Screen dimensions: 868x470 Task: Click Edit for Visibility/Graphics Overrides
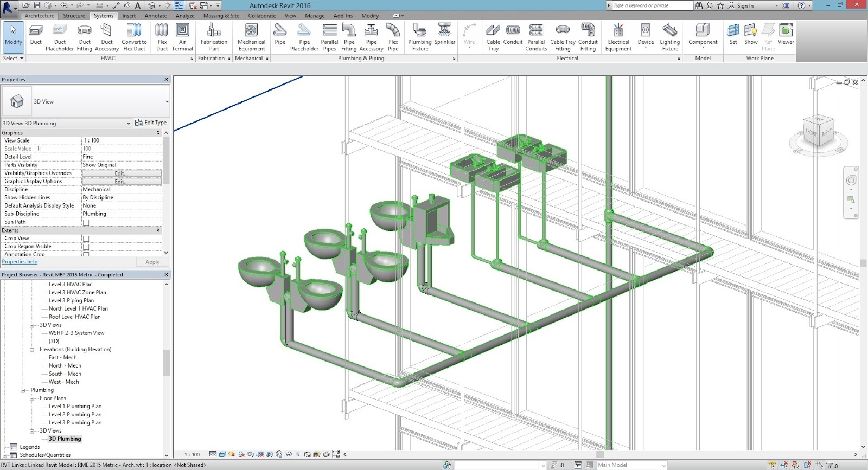(x=122, y=173)
